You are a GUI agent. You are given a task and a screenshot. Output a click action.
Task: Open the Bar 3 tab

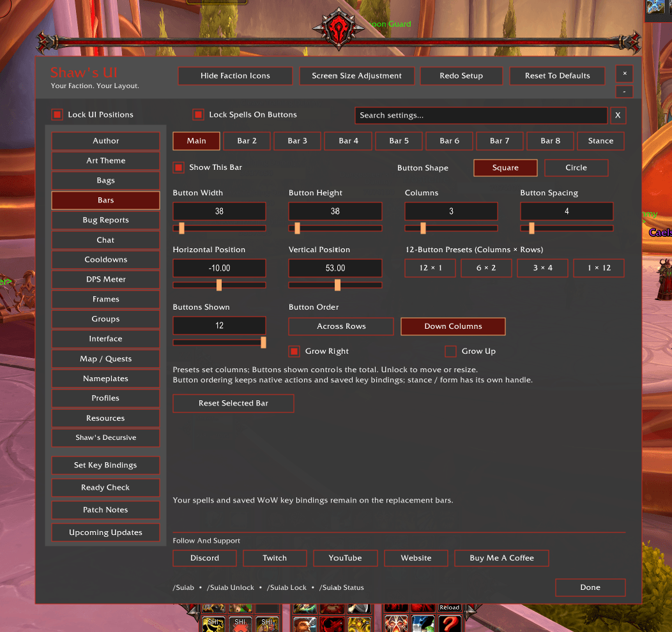pos(298,141)
